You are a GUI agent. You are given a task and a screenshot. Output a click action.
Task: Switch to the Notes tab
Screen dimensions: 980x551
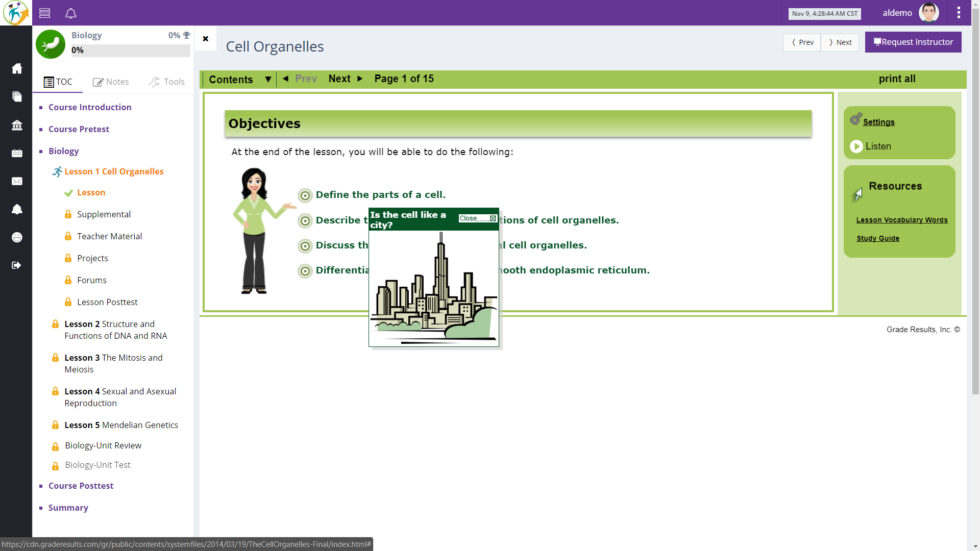tap(111, 82)
